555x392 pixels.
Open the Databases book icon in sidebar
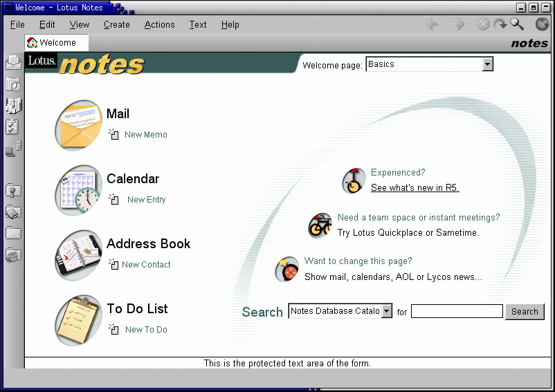[13, 212]
